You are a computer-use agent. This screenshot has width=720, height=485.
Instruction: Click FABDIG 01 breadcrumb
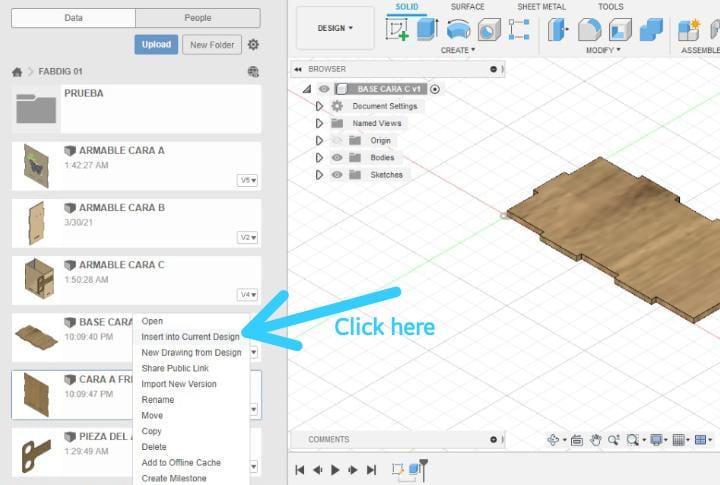pos(60,72)
